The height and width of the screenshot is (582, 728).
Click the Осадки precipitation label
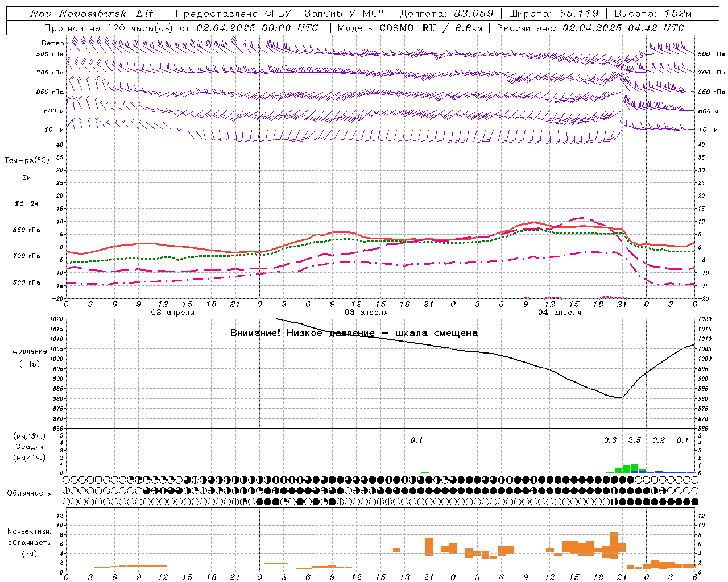pos(29,447)
